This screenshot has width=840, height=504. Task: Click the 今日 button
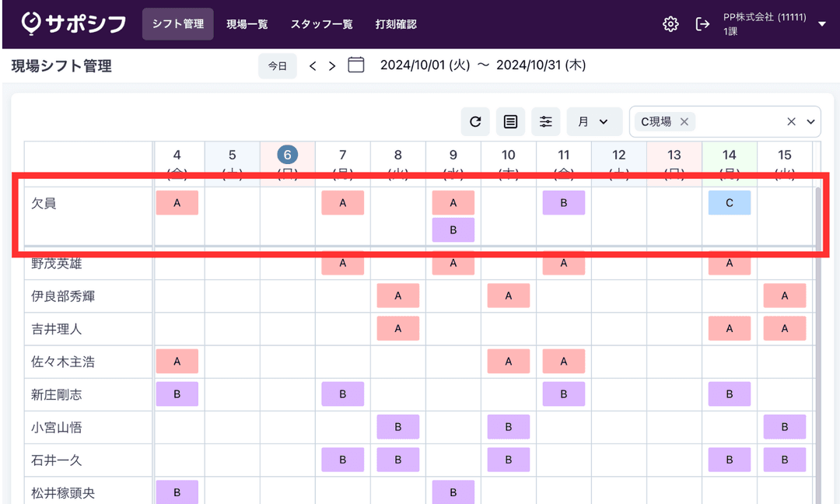[x=278, y=66]
